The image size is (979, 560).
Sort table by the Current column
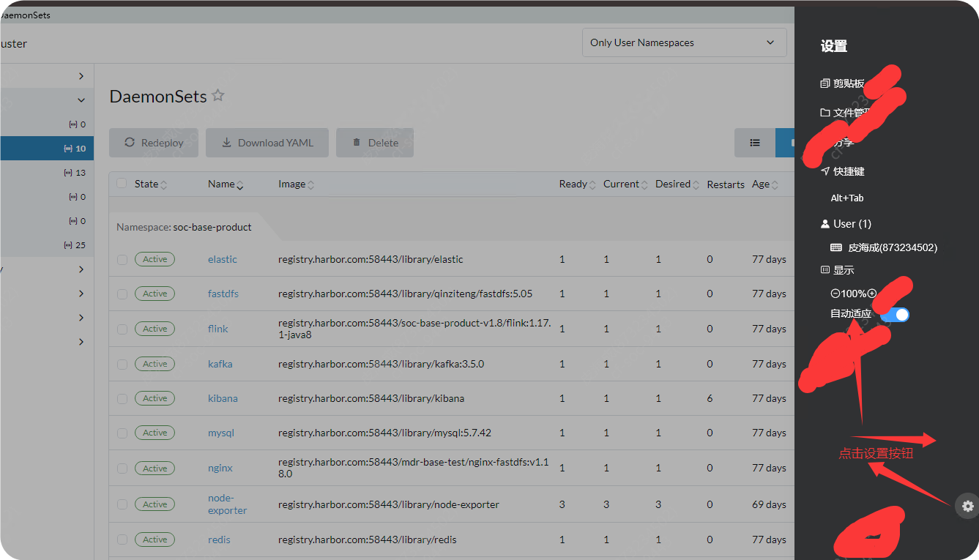625,184
